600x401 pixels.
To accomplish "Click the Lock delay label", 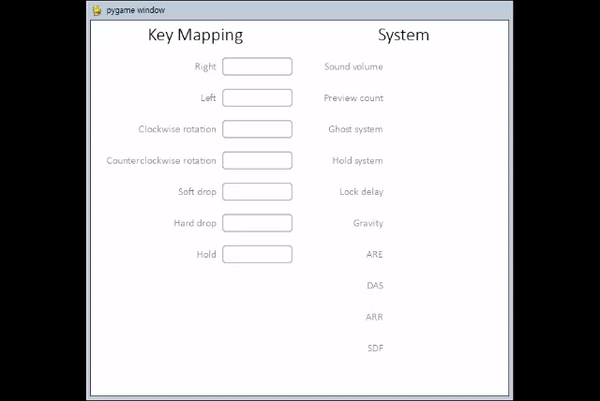I will click(361, 192).
